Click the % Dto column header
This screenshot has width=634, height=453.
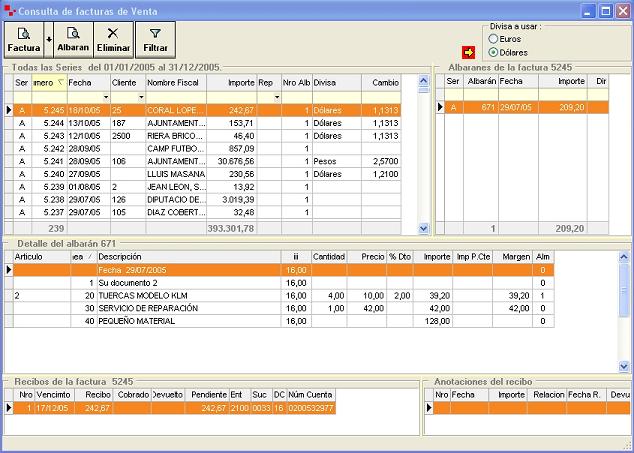399,257
